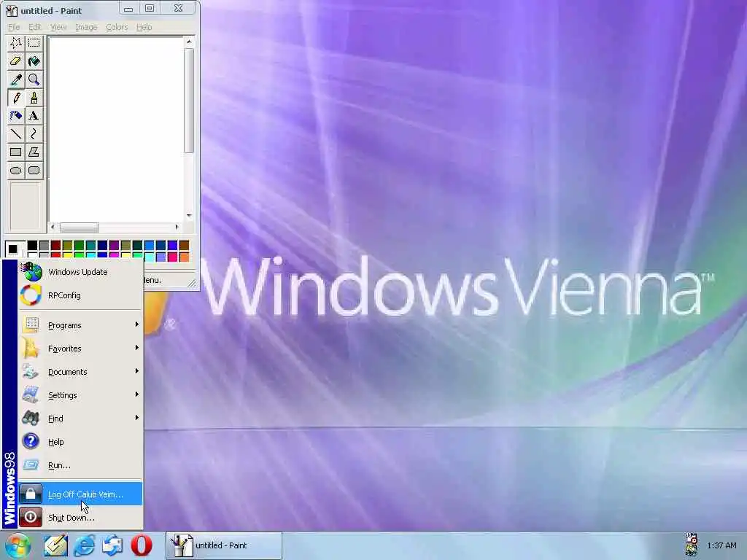
Task: Click the scroll right arrow in Paint
Action: click(177, 227)
